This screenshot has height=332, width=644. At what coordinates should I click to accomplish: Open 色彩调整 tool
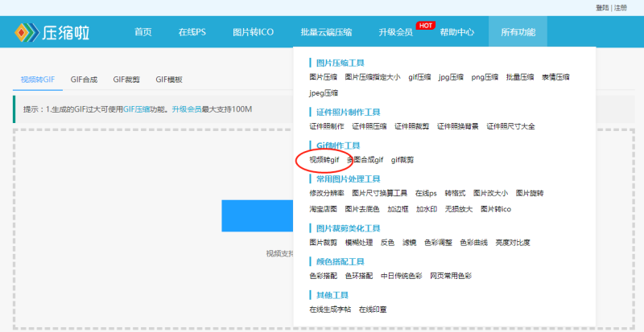(438, 243)
